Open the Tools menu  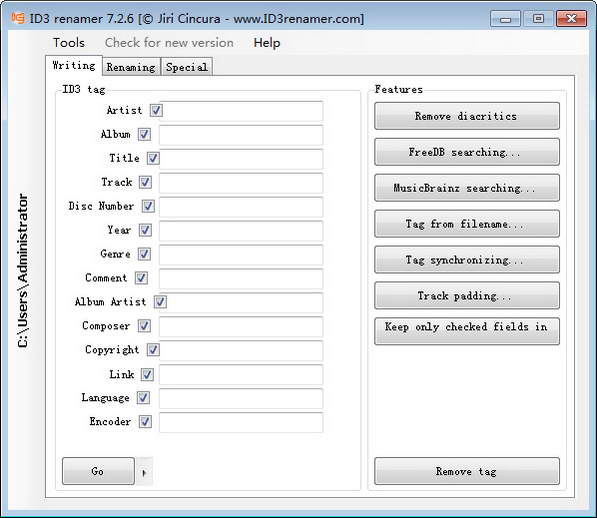pyautogui.click(x=69, y=43)
